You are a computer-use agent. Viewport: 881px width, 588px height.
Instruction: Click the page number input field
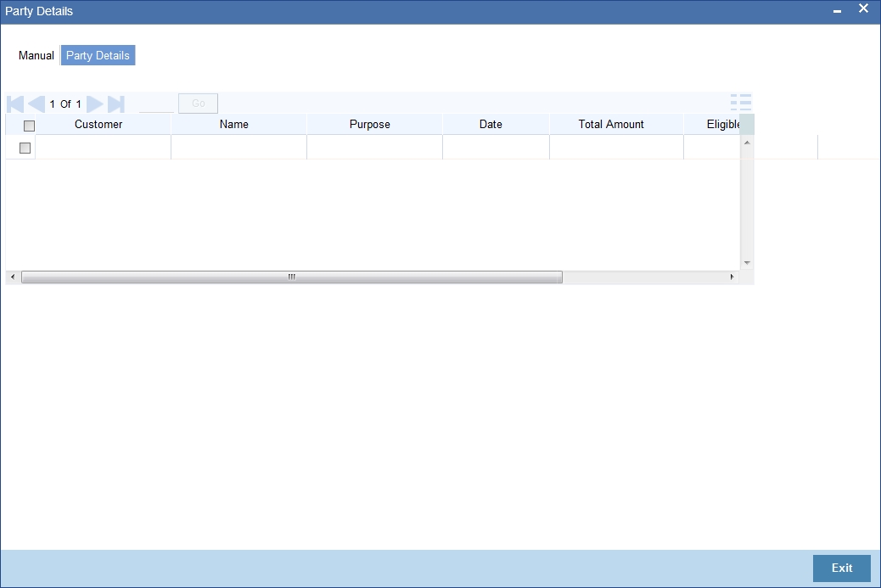point(156,104)
